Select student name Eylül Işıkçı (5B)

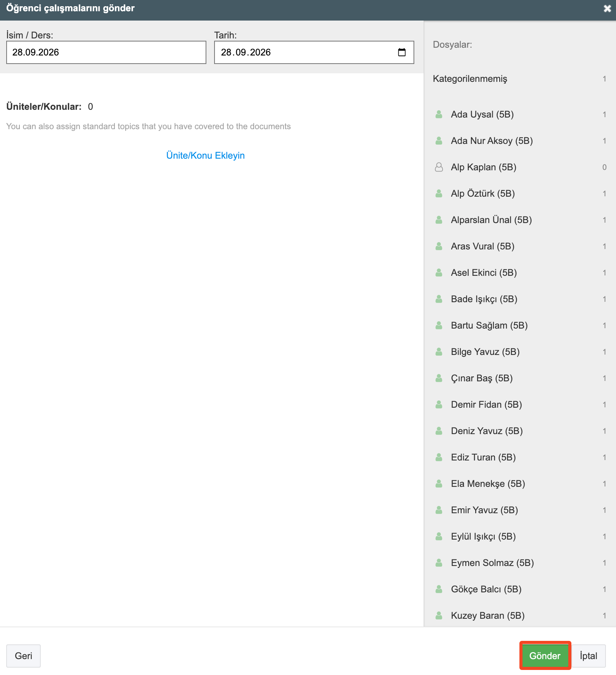coord(483,537)
